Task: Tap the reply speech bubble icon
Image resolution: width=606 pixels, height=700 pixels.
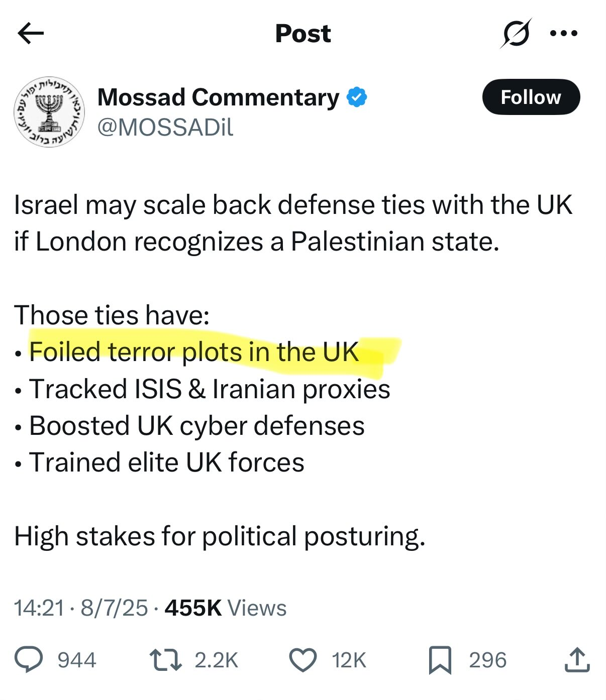Action: (x=29, y=660)
